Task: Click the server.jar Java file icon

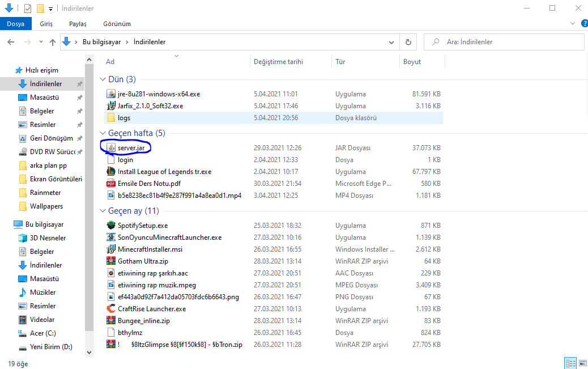Action: (111, 148)
